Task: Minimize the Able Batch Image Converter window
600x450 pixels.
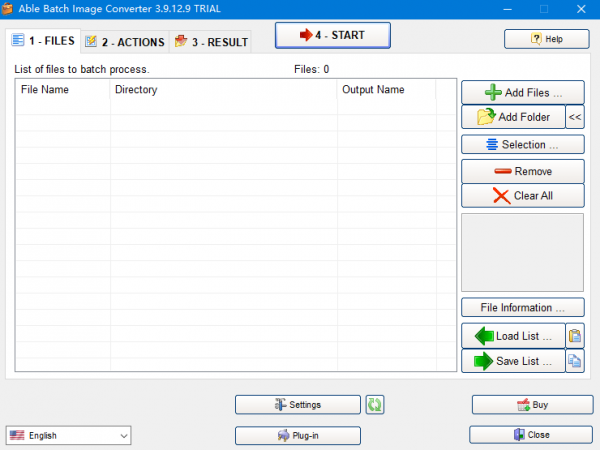Action: tap(507, 9)
